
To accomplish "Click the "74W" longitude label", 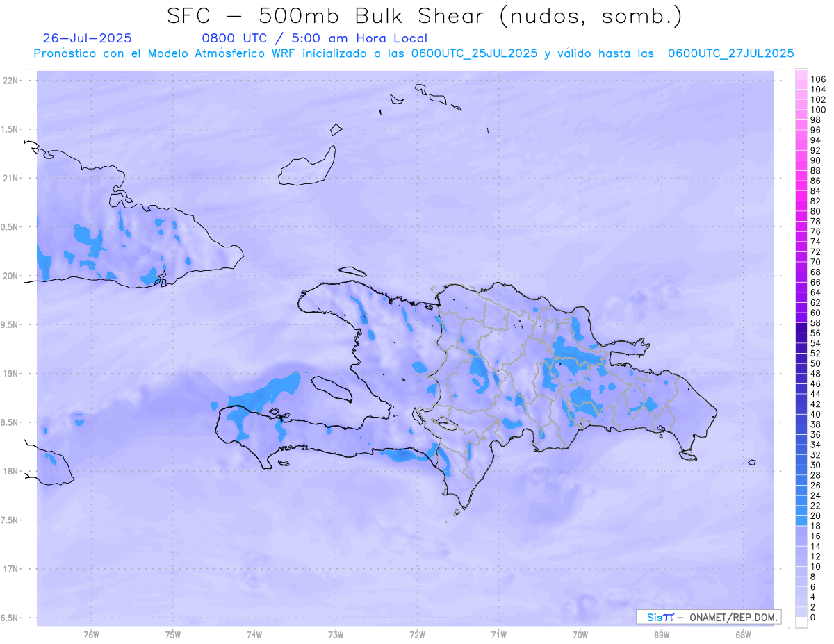I will point(254,635).
